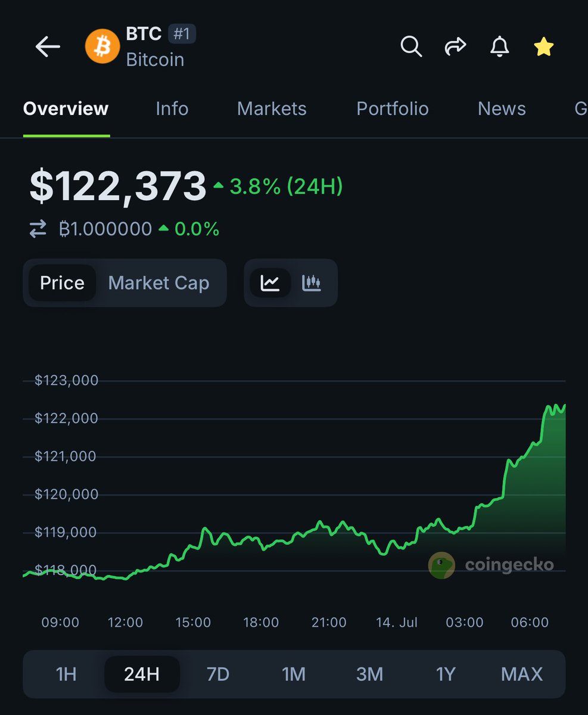Select the Bitcoin coin logo
This screenshot has width=588, height=715.
point(101,46)
